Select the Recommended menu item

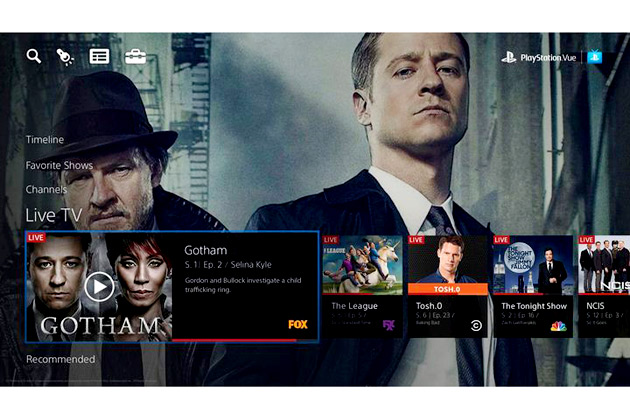coord(61,359)
